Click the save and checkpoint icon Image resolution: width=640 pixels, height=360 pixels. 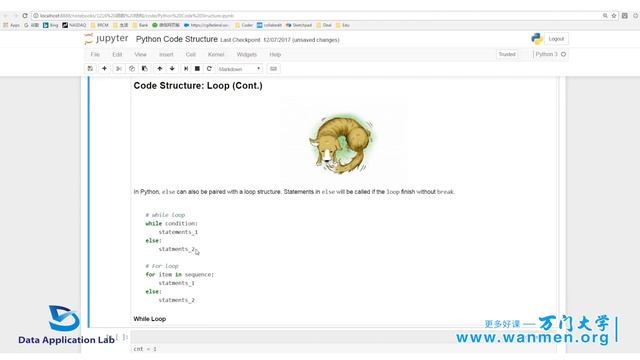point(90,69)
